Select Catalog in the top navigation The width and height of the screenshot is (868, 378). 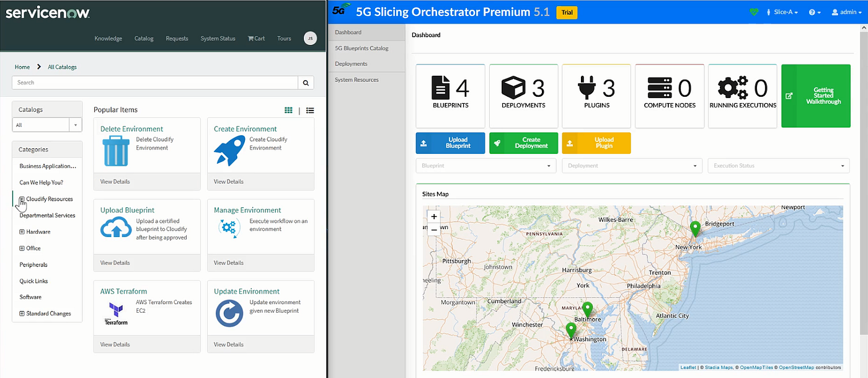pyautogui.click(x=143, y=38)
